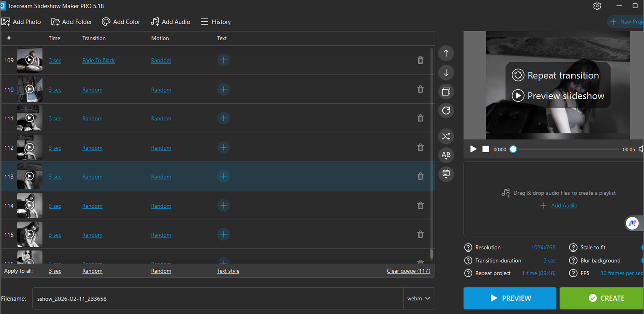Toggle the Blur background switch
Screen dimensions: 644x314
coord(642,260)
